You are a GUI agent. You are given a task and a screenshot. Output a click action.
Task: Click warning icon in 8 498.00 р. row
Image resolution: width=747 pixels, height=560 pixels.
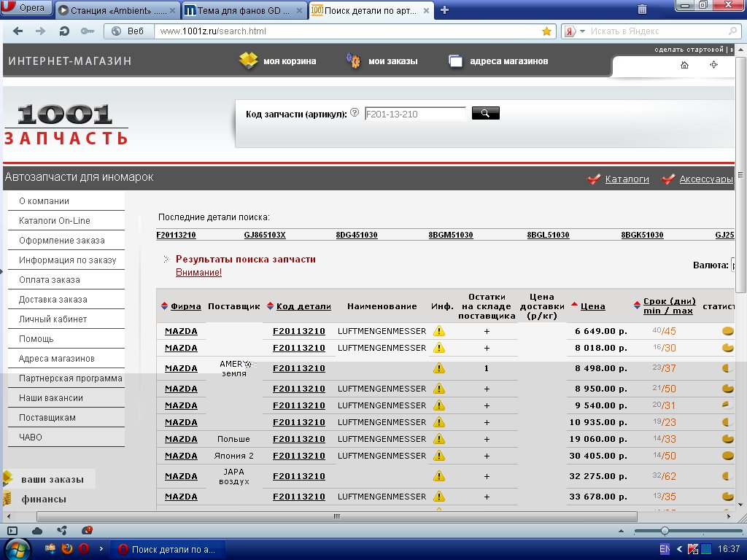point(439,368)
